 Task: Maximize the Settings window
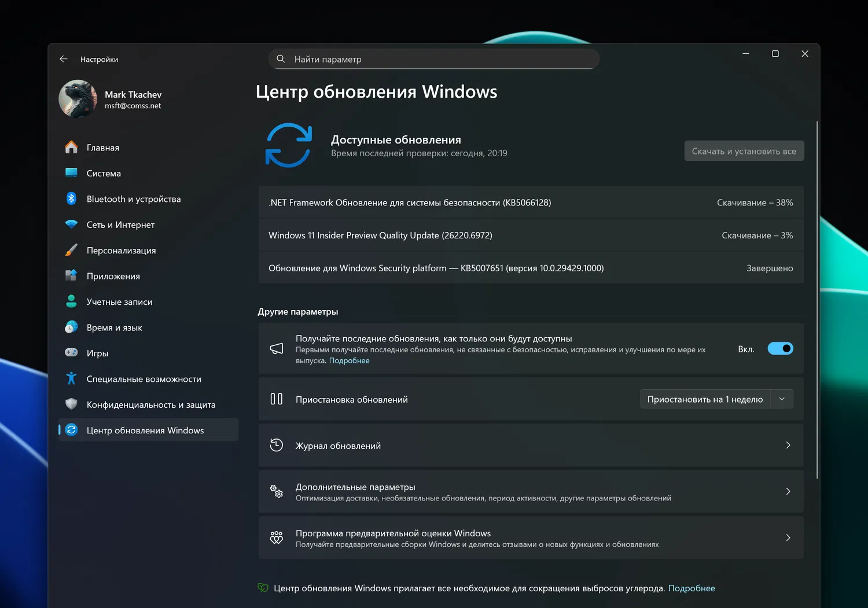click(x=775, y=54)
